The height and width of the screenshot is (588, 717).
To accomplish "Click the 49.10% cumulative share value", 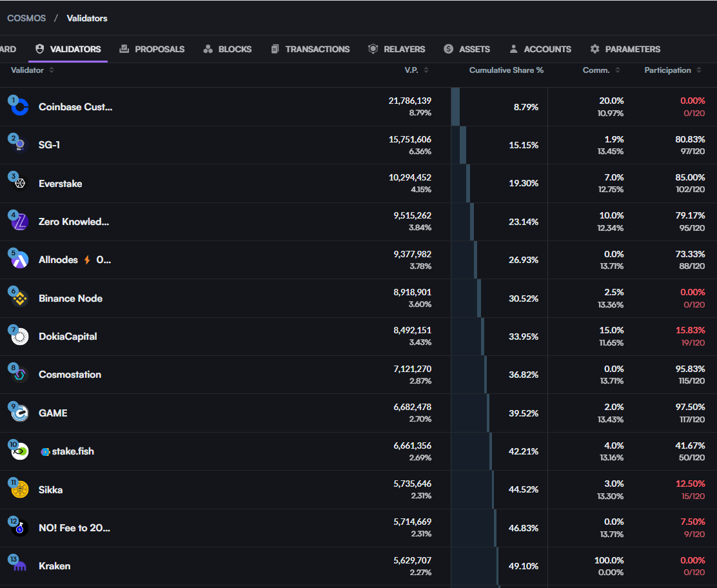I will pyautogui.click(x=524, y=566).
